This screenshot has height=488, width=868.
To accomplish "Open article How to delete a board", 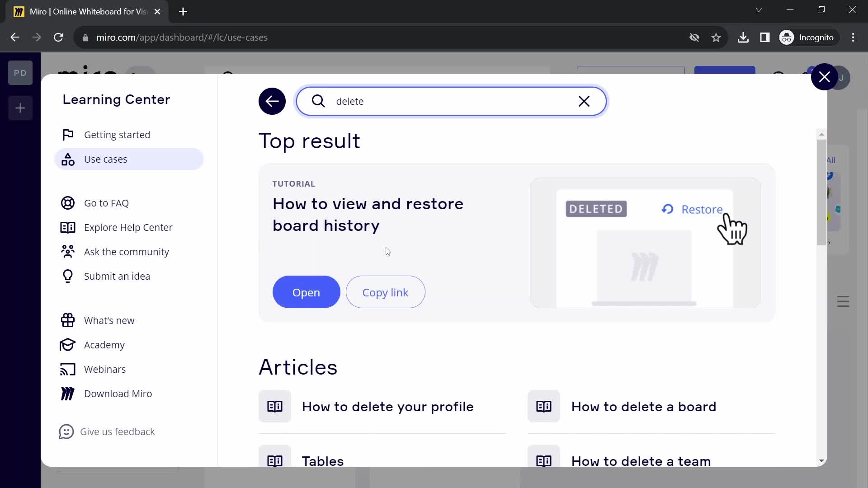I will coord(644,407).
